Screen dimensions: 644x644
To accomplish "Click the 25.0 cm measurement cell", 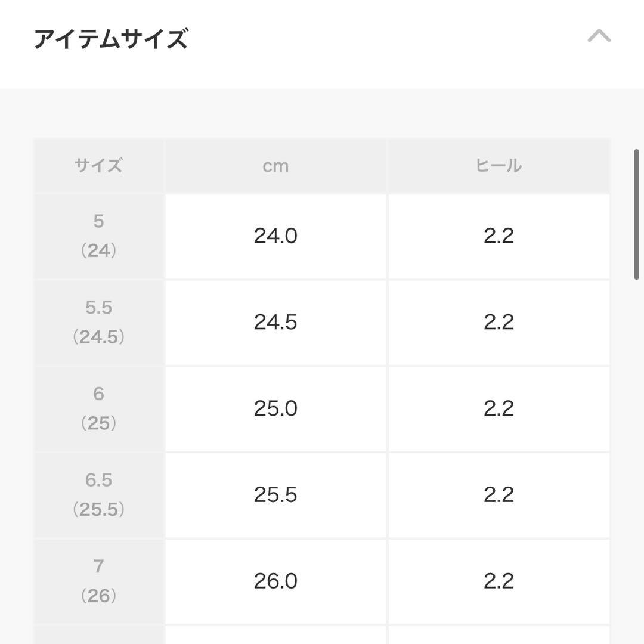I will [276, 408].
